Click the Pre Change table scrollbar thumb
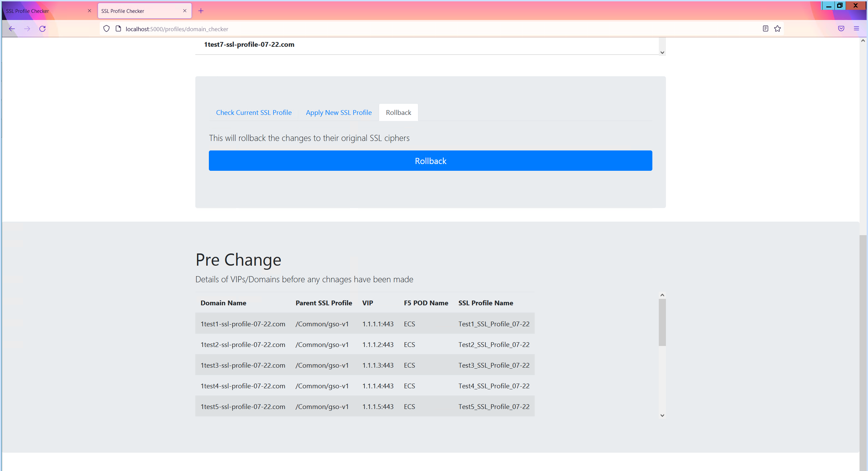 662,322
